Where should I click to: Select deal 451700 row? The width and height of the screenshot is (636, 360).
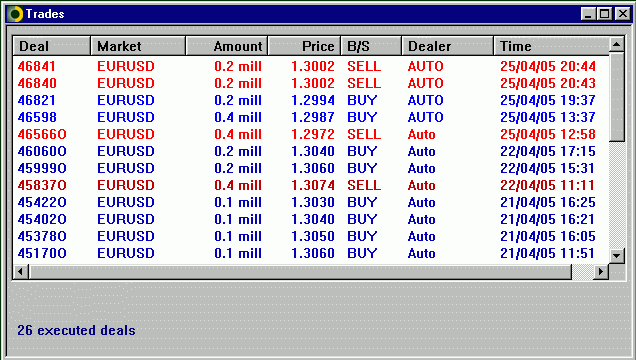point(311,253)
